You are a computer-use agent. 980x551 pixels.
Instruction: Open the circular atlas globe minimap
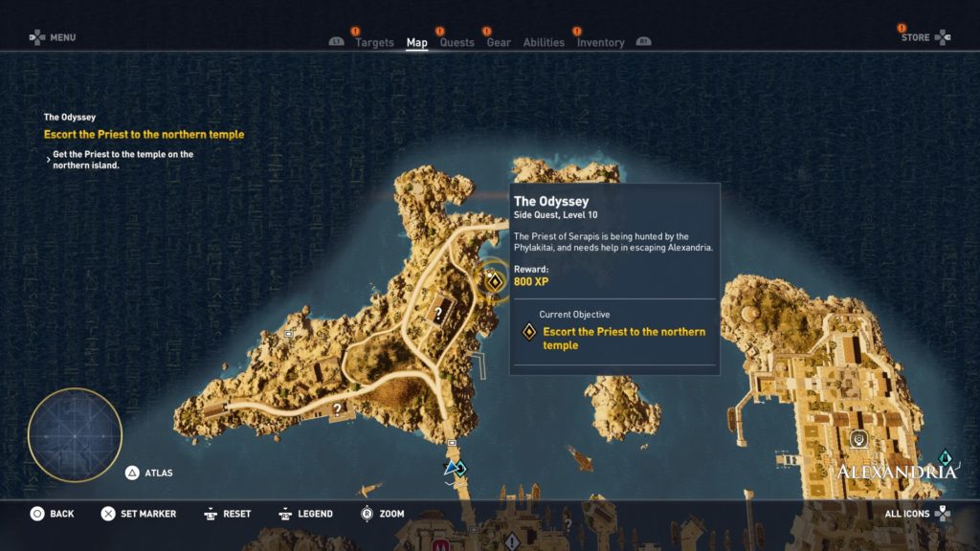click(75, 435)
